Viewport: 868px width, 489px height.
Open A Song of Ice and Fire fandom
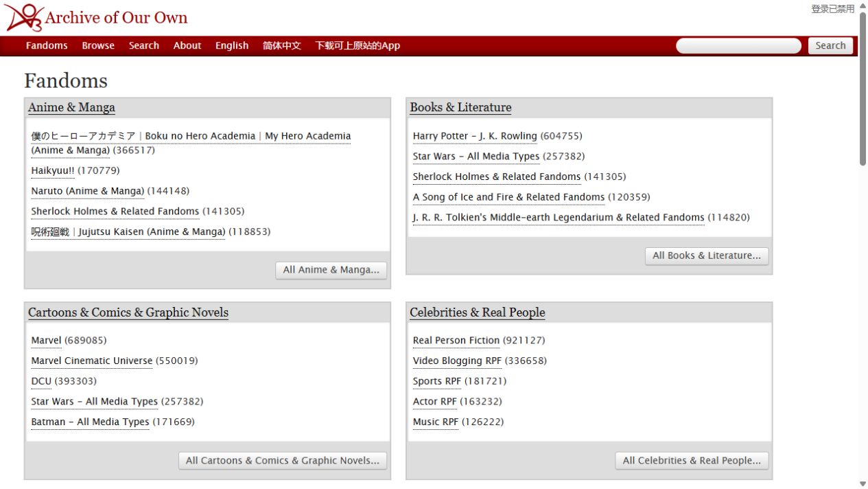(508, 197)
